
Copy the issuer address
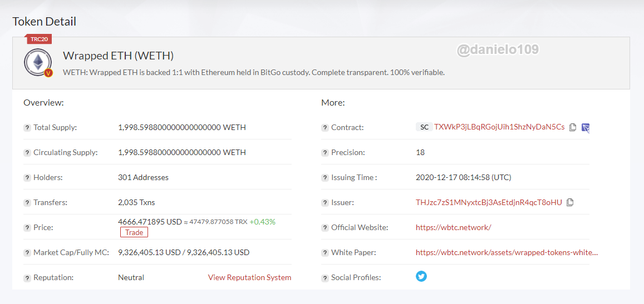(569, 202)
